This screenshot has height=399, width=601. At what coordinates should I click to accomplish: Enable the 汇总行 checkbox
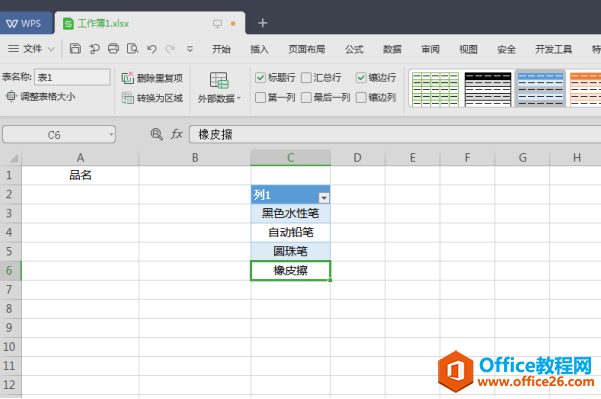[306, 78]
